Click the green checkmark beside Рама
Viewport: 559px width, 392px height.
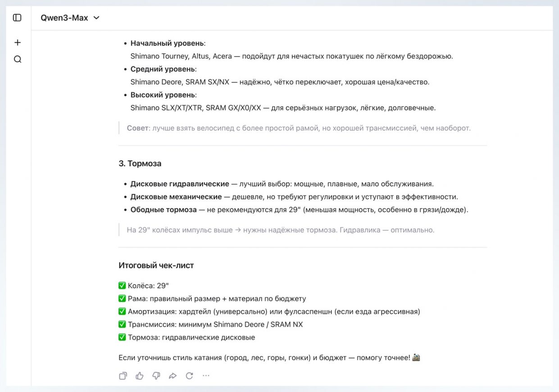122,298
